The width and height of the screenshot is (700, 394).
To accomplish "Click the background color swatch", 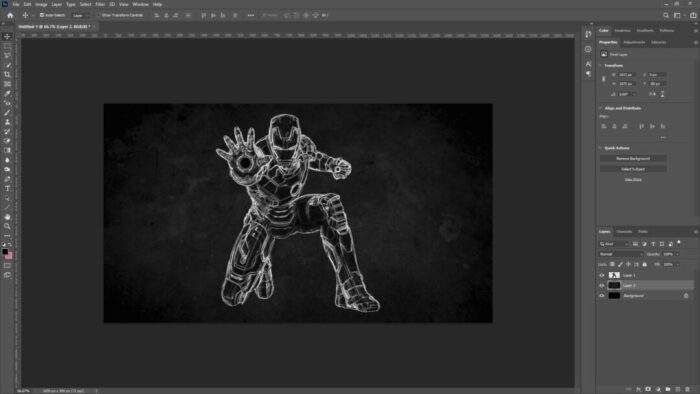I will click(9, 256).
